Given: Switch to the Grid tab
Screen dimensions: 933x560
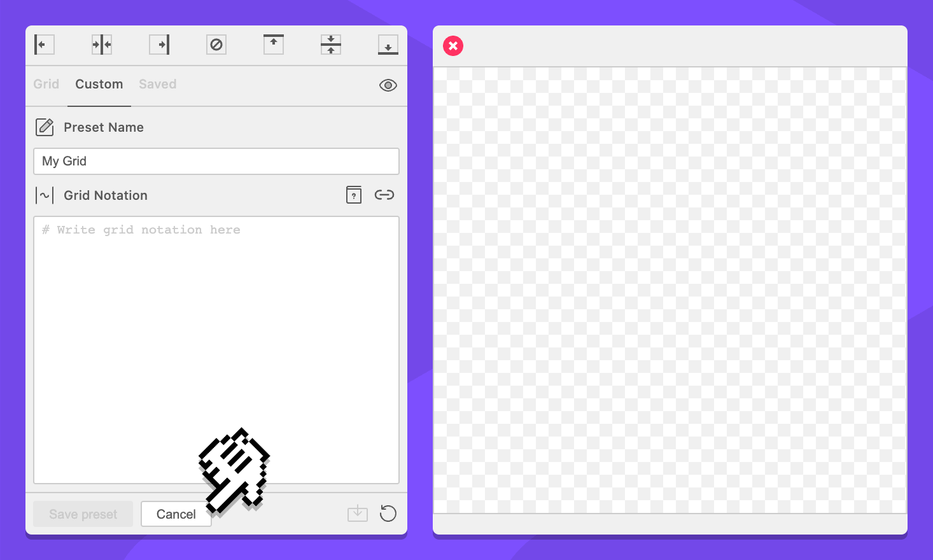Looking at the screenshot, I should pyautogui.click(x=46, y=84).
